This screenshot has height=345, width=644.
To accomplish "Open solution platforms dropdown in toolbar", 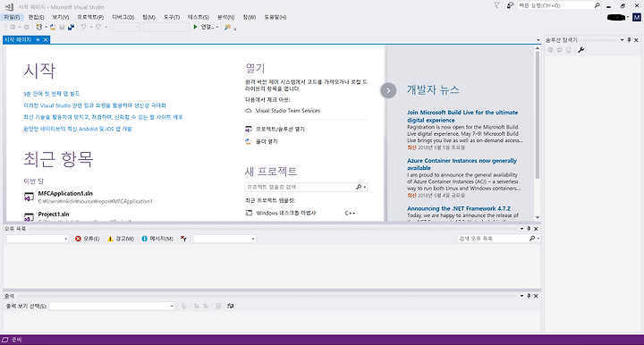I will point(166,27).
